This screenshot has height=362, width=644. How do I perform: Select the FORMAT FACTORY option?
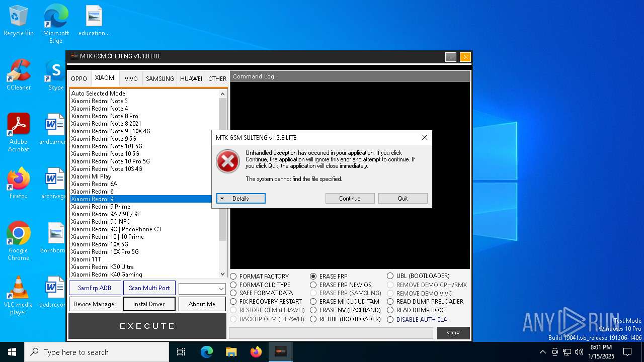click(x=260, y=277)
